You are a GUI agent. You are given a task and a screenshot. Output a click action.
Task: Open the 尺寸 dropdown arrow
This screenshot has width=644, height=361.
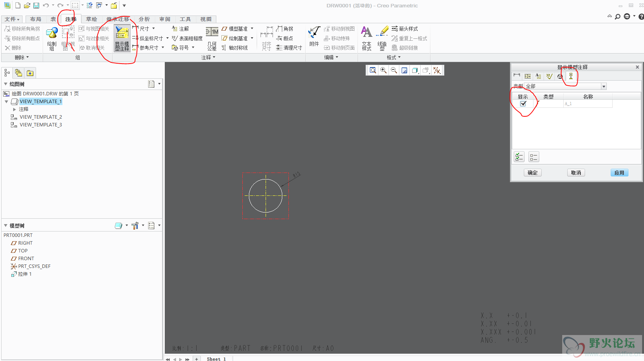(154, 29)
